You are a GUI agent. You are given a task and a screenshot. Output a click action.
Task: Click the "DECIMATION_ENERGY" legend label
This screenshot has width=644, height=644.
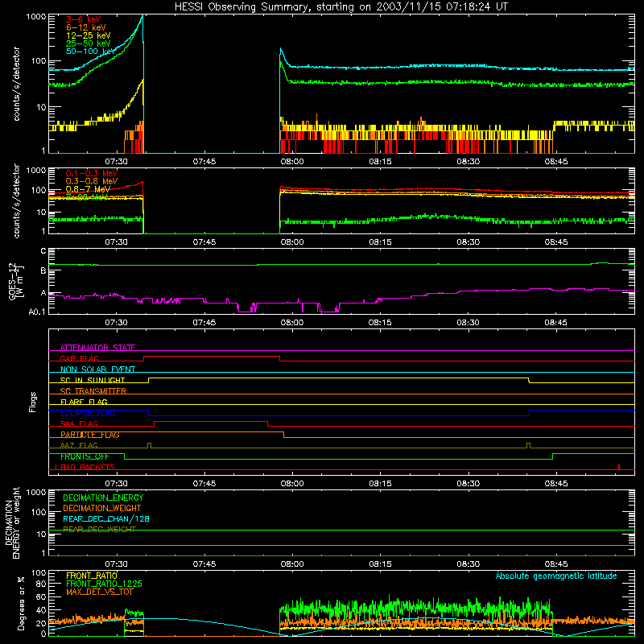103,497
